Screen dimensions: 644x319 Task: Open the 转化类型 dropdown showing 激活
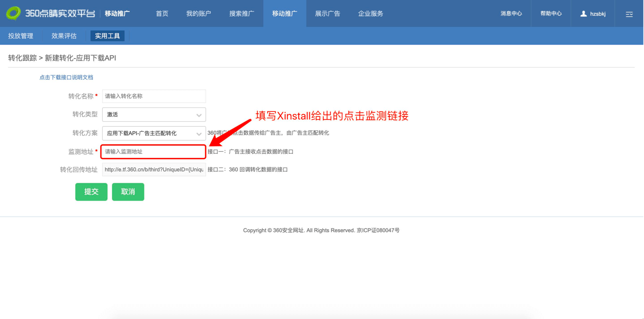(154, 114)
